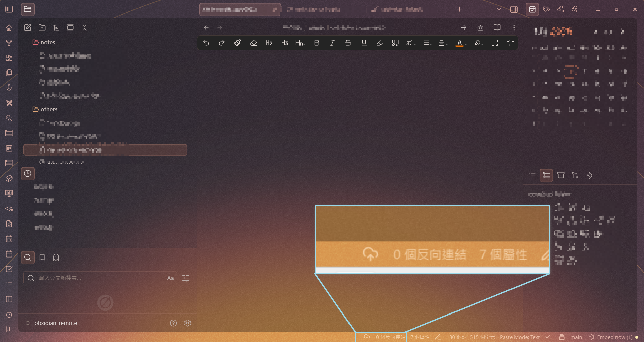644x342 pixels.
Task: Open the font color dropdown arrow
Action: pos(466,44)
